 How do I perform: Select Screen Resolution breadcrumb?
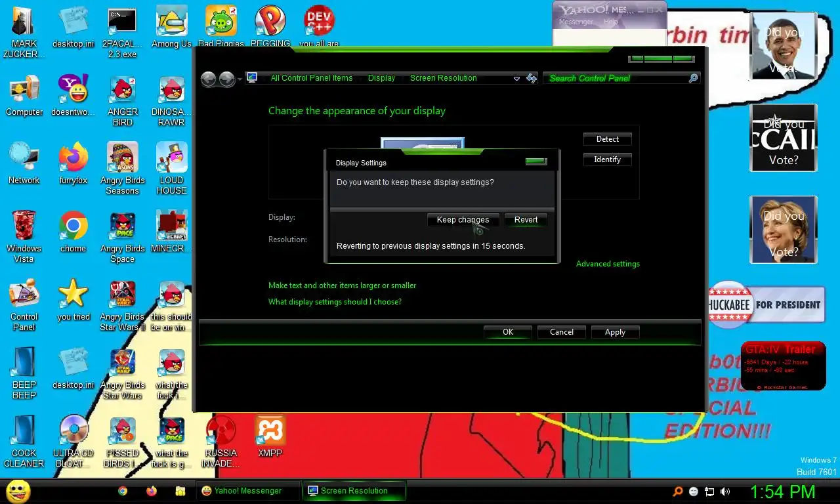pyautogui.click(x=444, y=78)
